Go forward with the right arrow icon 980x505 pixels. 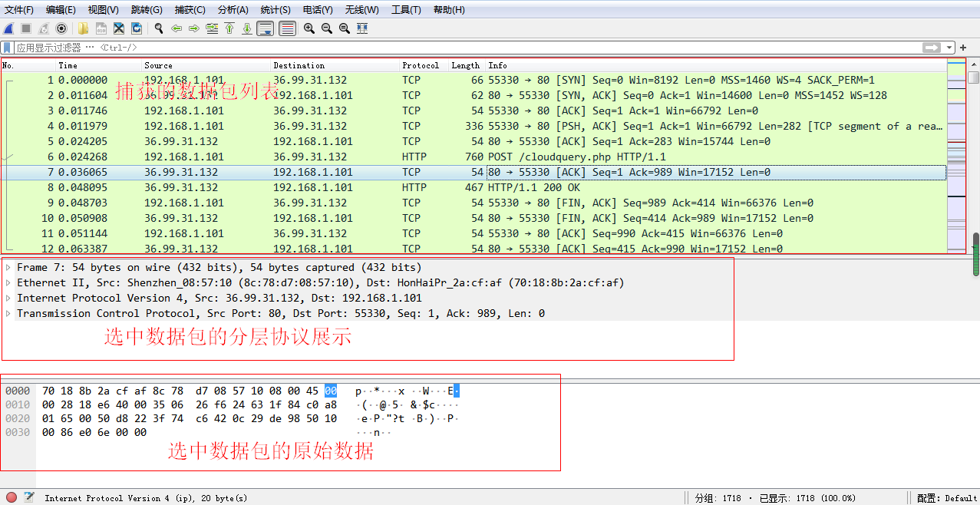pos(193,28)
